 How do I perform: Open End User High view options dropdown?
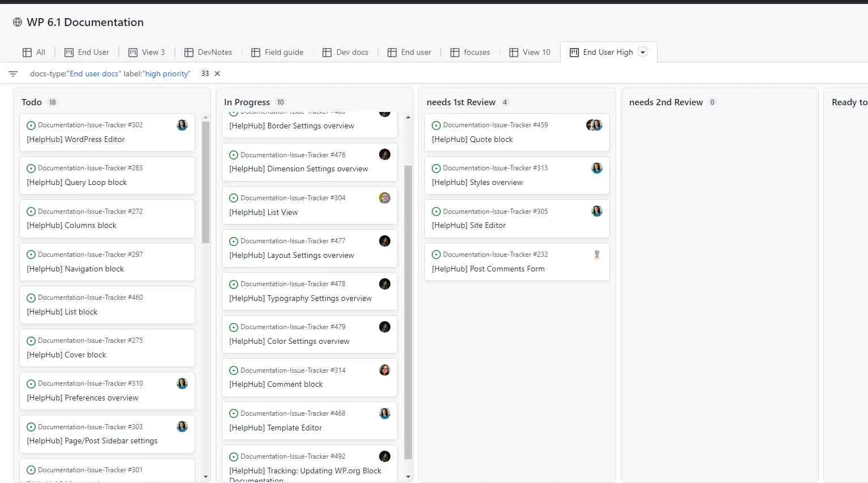[x=643, y=52]
